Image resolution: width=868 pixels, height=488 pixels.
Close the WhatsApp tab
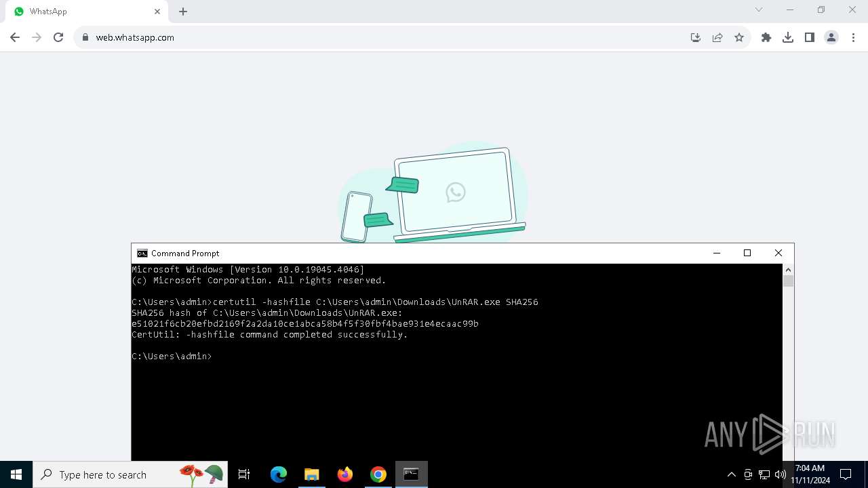click(x=157, y=12)
